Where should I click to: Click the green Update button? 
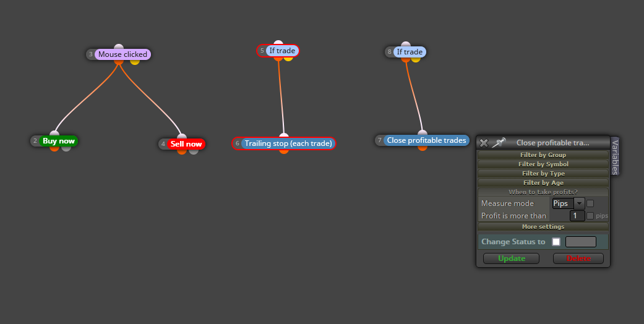(512, 258)
